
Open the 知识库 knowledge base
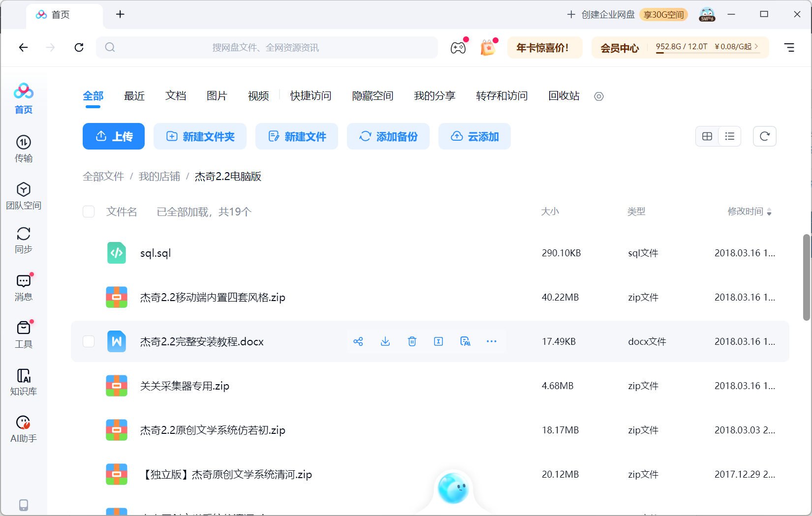[x=24, y=382]
